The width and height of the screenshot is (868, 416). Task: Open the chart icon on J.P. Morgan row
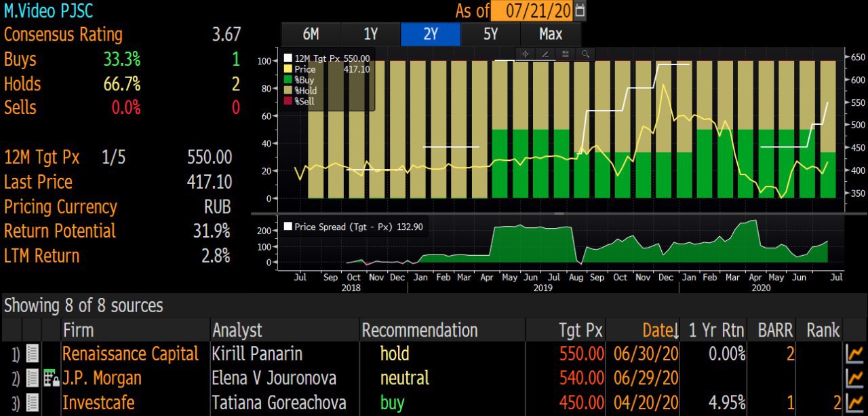click(855, 379)
